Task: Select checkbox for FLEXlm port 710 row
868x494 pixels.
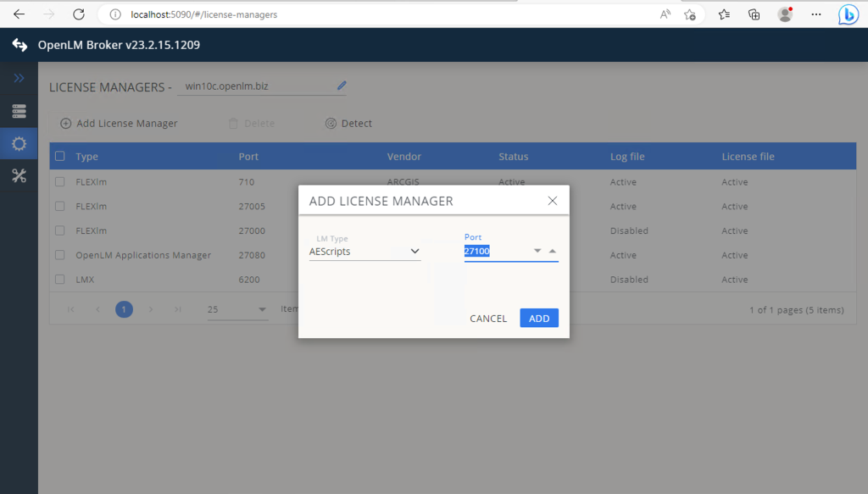Action: click(58, 181)
